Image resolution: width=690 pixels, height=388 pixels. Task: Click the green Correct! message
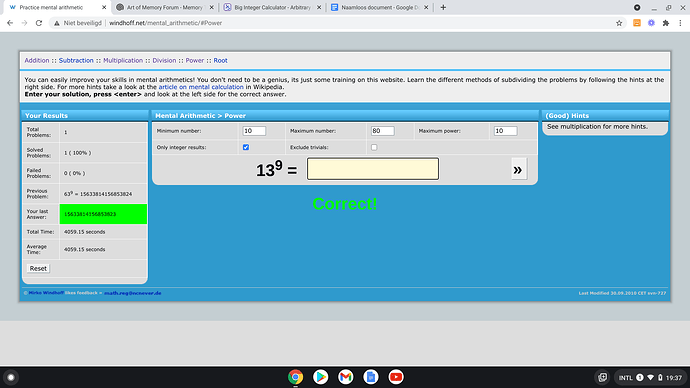coord(345,204)
